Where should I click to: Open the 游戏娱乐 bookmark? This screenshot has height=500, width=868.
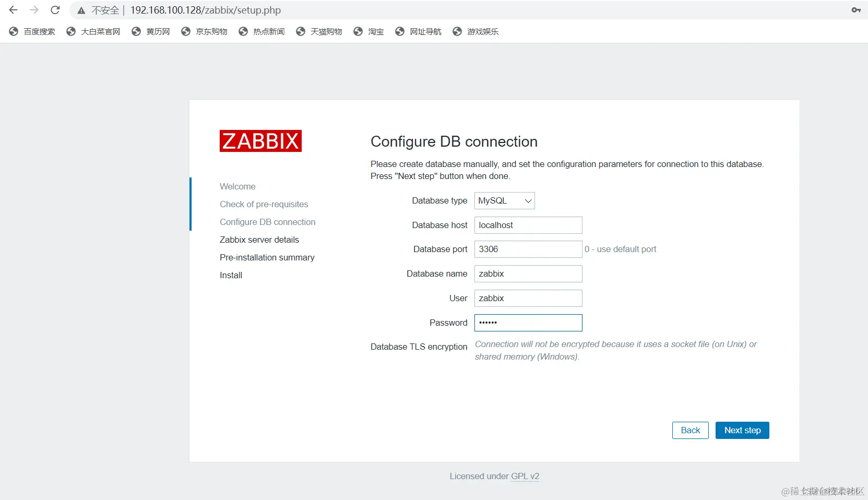click(475, 31)
